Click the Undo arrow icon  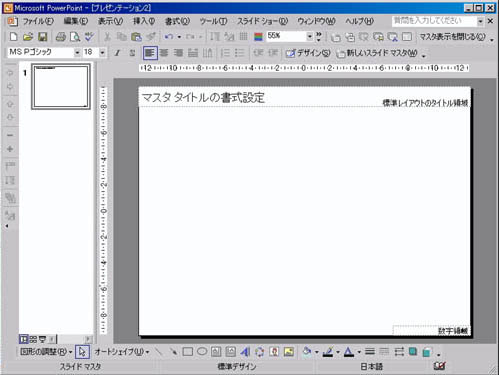point(169,37)
